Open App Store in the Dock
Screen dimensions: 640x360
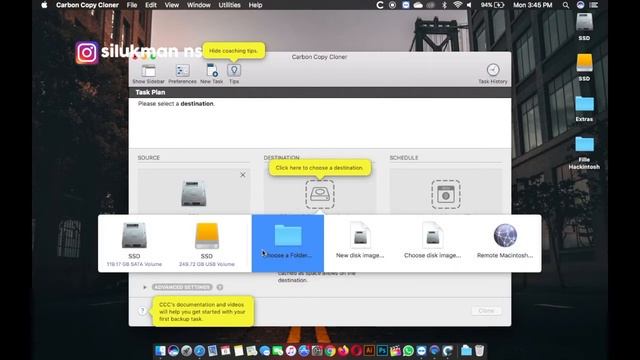tap(304, 351)
